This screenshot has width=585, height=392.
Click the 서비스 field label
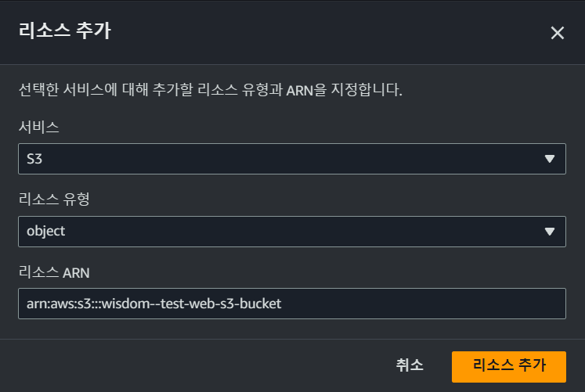pyautogui.click(x=39, y=127)
